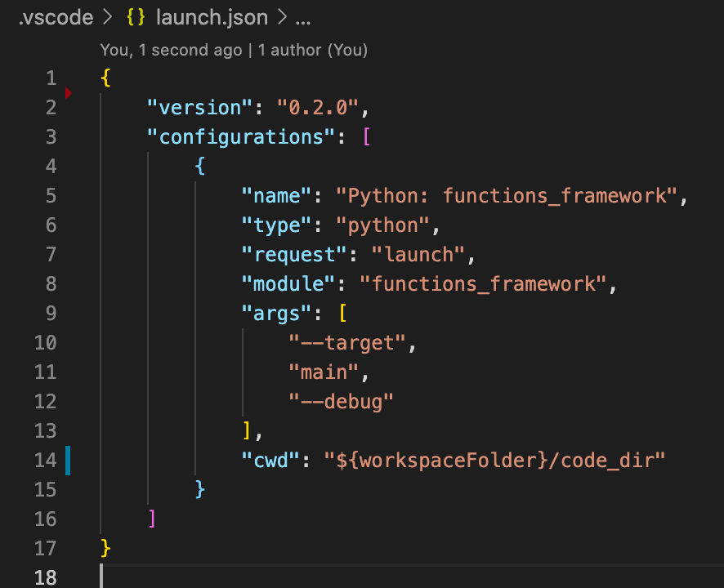Click the '1 author (You)' CodeLens link
Viewport: 724px width, 588px height.
(x=315, y=50)
